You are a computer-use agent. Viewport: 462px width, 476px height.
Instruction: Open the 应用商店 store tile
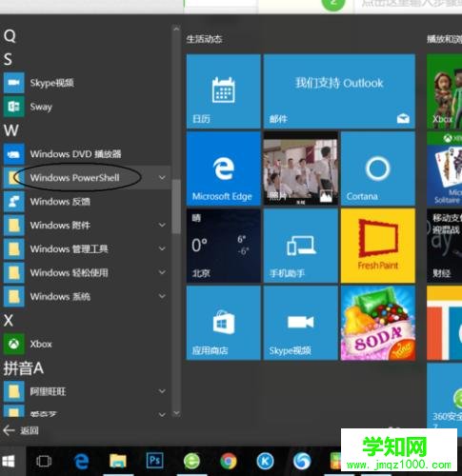point(224,323)
